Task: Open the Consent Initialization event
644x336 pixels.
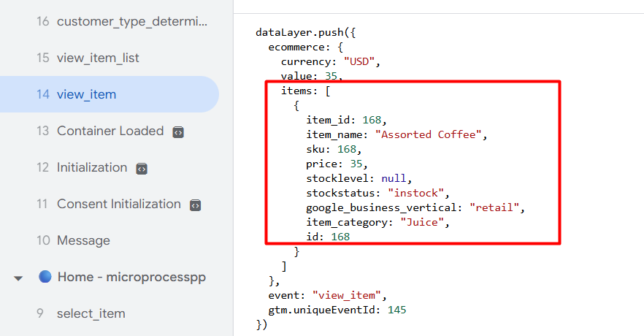Action: tap(118, 204)
